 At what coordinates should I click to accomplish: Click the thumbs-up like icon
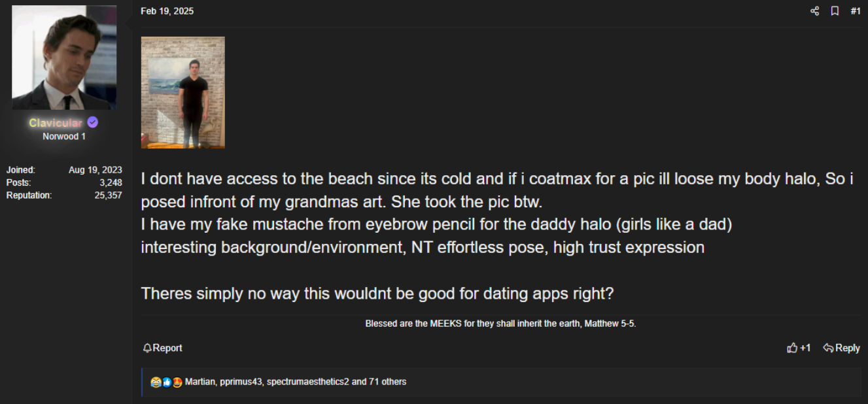[x=792, y=348]
